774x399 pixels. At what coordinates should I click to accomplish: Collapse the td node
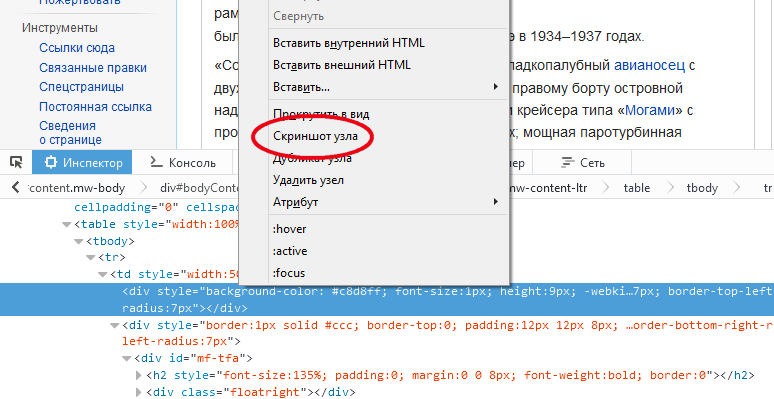coord(102,275)
